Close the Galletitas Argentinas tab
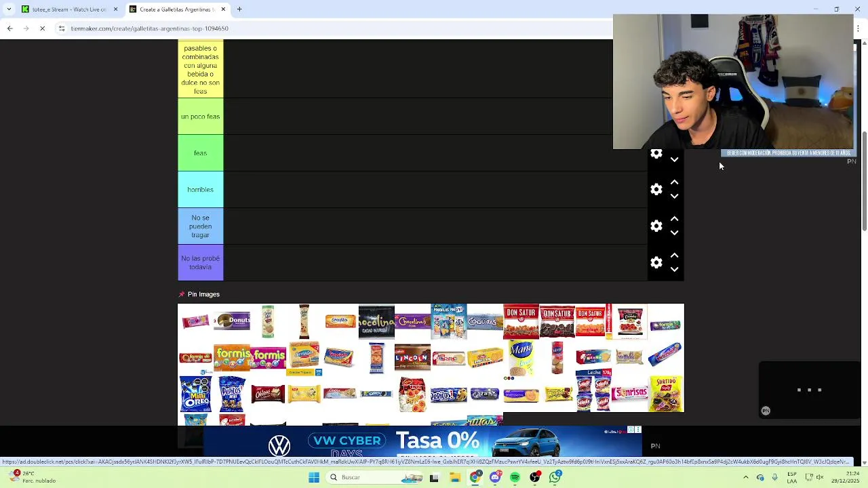The height and width of the screenshot is (488, 868). (x=222, y=9)
